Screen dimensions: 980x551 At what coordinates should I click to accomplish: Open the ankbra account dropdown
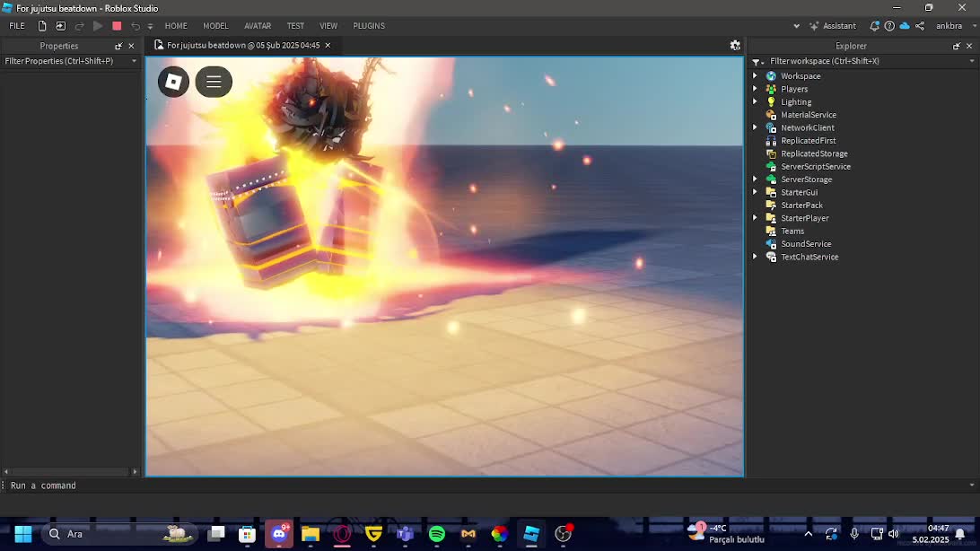click(954, 26)
